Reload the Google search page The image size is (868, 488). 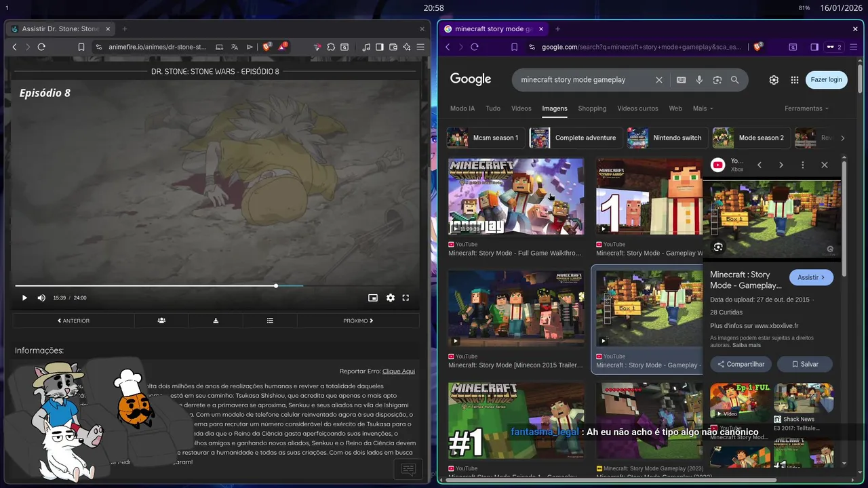coord(475,47)
